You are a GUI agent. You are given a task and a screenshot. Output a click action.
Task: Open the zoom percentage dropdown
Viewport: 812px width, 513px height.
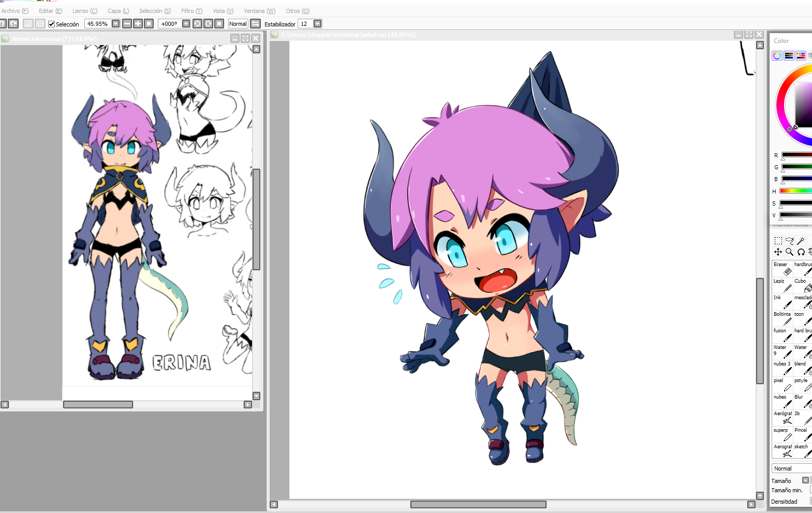116,24
